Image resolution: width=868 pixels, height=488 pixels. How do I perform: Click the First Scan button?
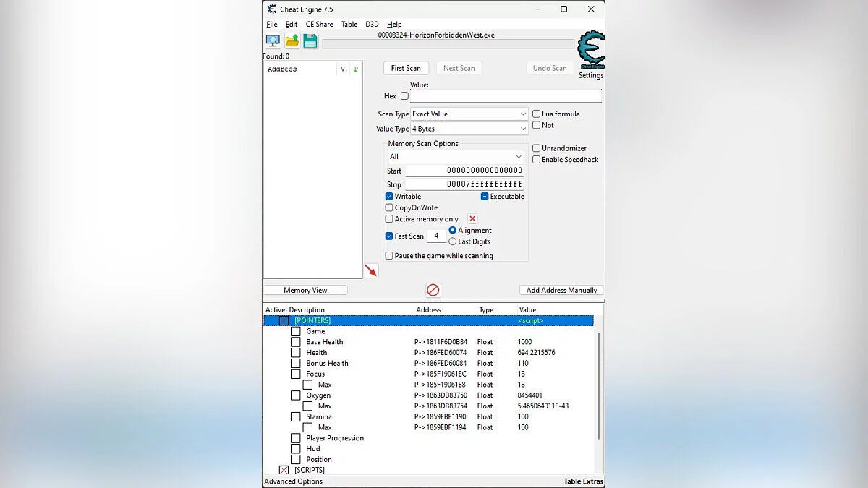pyautogui.click(x=406, y=68)
